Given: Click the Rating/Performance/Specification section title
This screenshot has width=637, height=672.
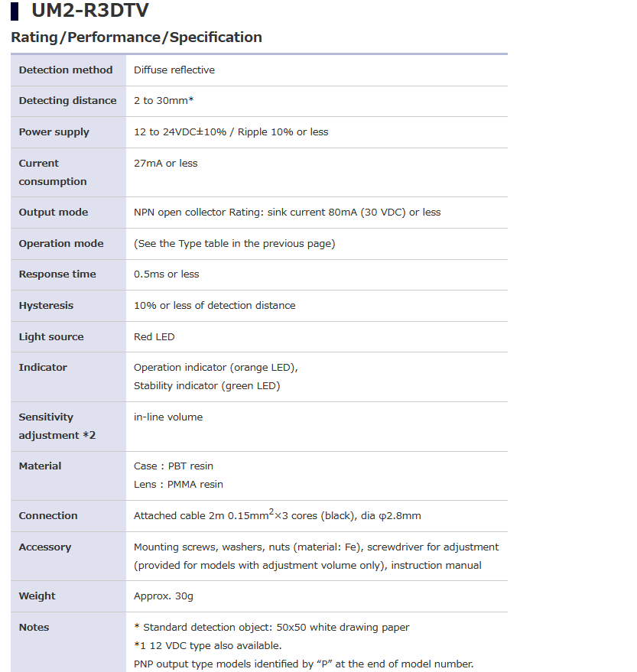Looking at the screenshot, I should 136,37.
